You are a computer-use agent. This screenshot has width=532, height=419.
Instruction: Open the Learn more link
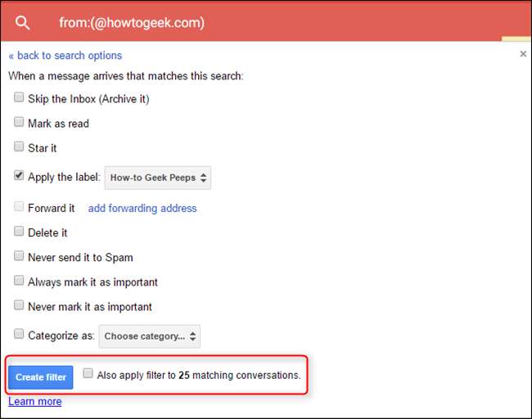pyautogui.click(x=34, y=402)
